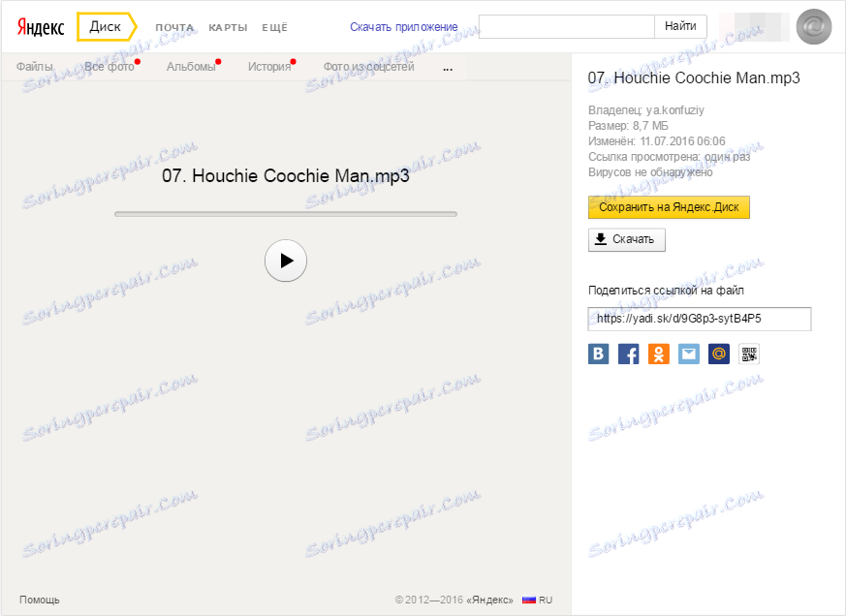
Task: Share via Mail.ru @ icon
Action: (x=719, y=354)
